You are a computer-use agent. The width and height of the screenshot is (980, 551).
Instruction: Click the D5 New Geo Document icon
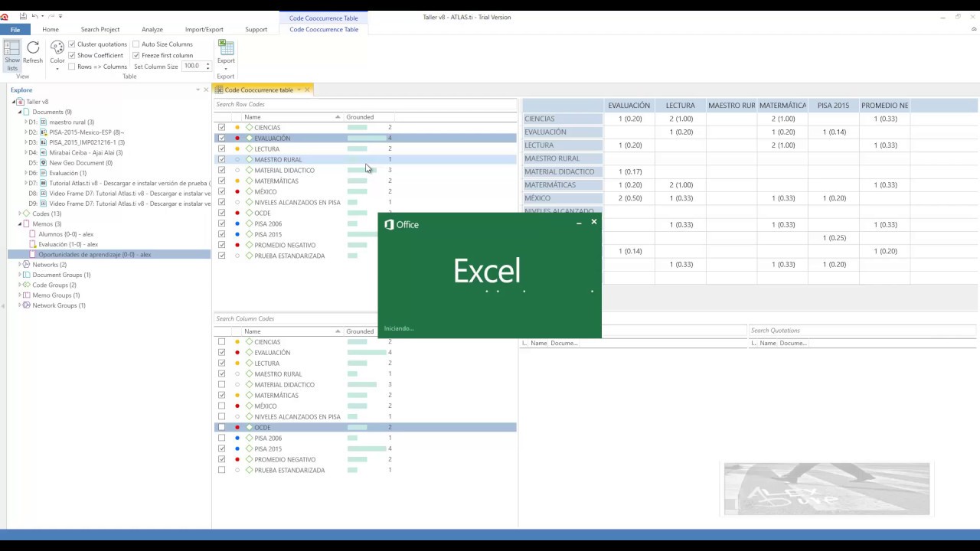44,163
